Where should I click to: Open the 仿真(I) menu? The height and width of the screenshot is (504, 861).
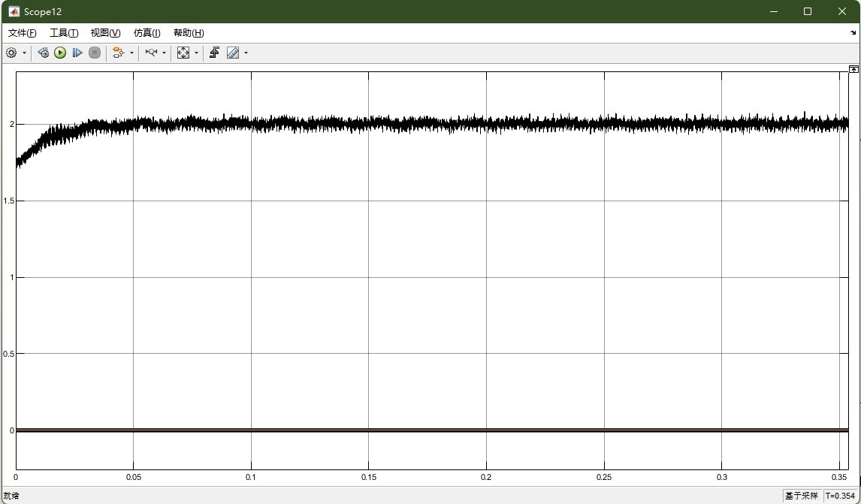pos(147,33)
